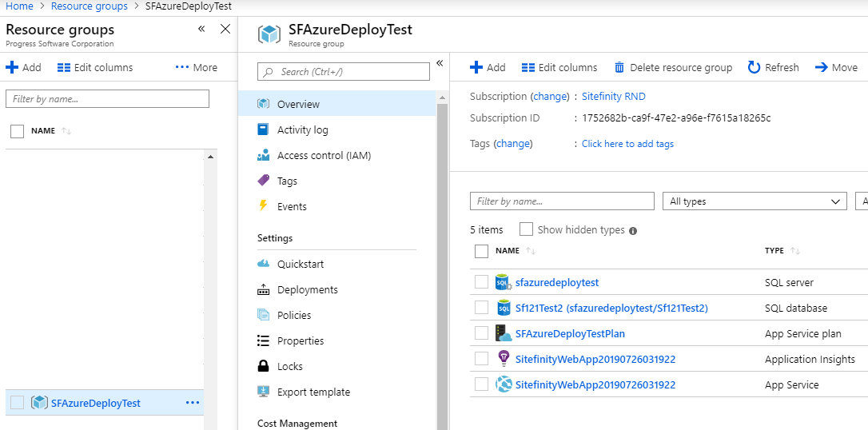Open Access control (IAM) icon
868x430 pixels.
[x=263, y=155]
